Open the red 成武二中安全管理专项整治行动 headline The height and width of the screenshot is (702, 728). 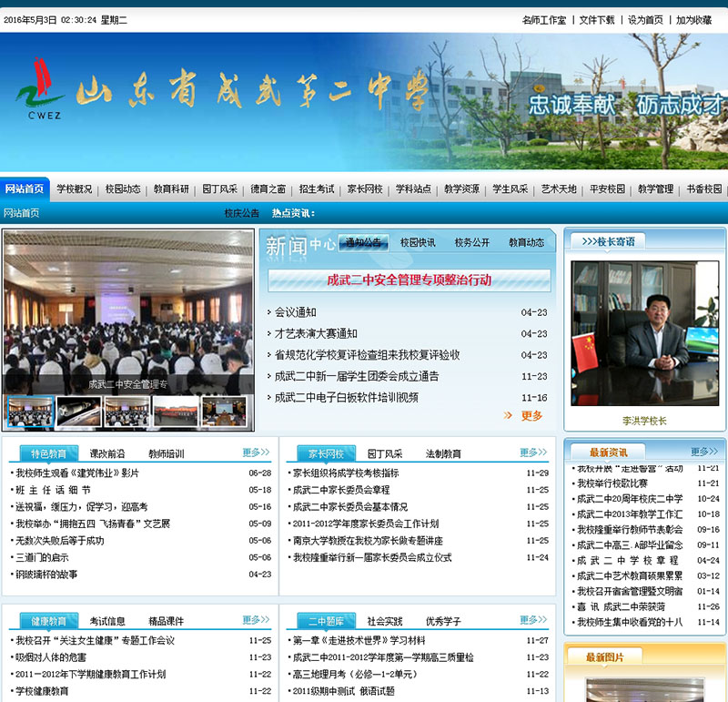tap(409, 280)
